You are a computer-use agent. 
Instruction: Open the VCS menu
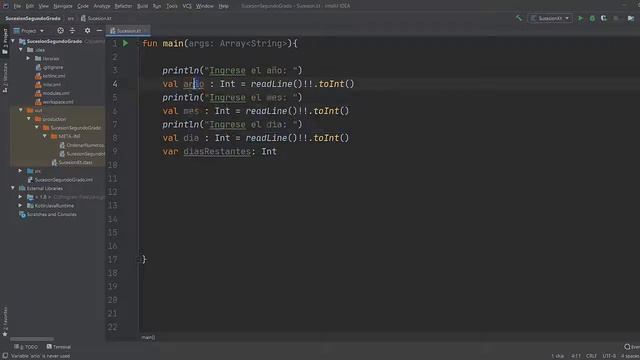coord(187,6)
